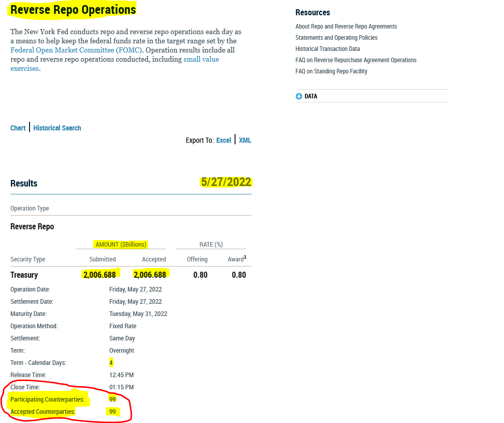The height and width of the screenshot is (423, 504).
Task: Export results to Excel
Action: click(x=223, y=140)
